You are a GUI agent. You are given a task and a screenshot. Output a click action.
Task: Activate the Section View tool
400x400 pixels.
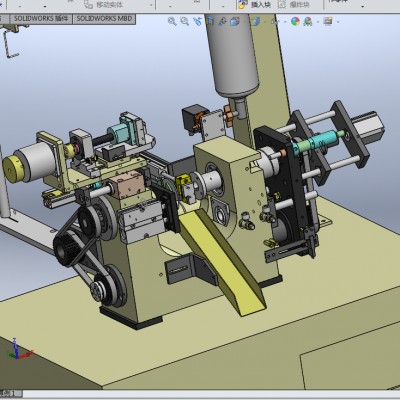point(210,22)
